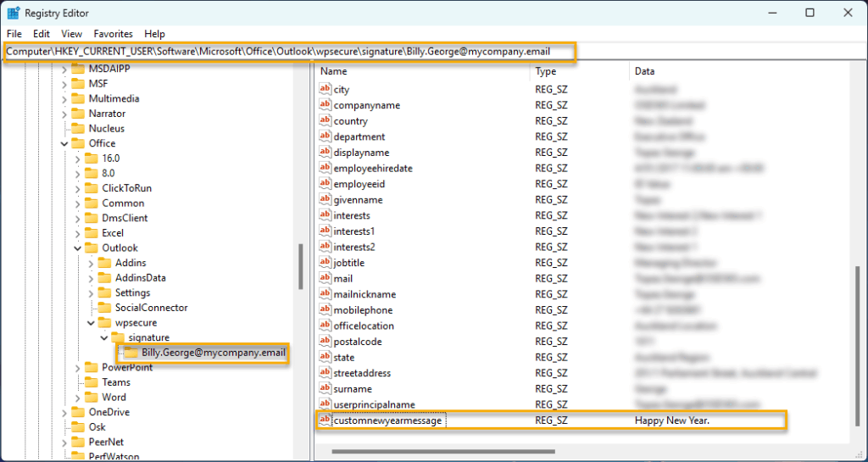This screenshot has height=462, width=868.
Task: Select the mobilephone value name
Action: click(x=363, y=310)
